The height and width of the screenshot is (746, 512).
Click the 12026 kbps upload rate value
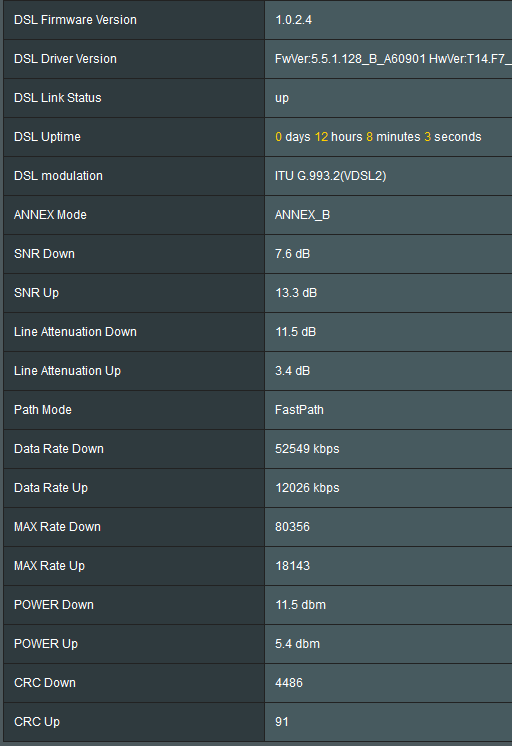[307, 488]
